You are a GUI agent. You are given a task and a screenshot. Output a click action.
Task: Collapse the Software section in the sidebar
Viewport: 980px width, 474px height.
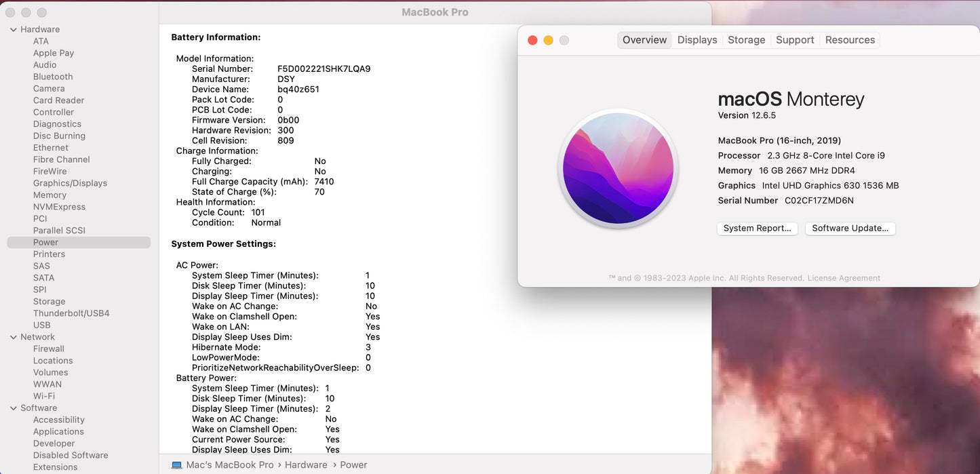(12, 408)
